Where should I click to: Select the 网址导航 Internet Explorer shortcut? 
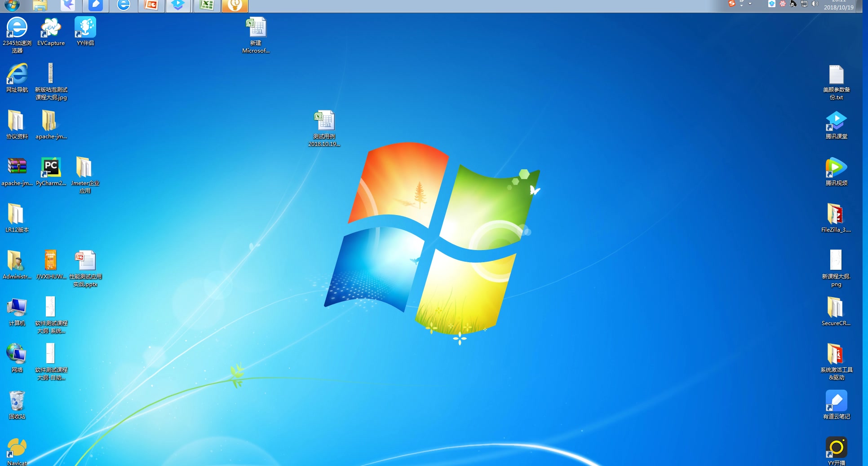pyautogui.click(x=17, y=78)
